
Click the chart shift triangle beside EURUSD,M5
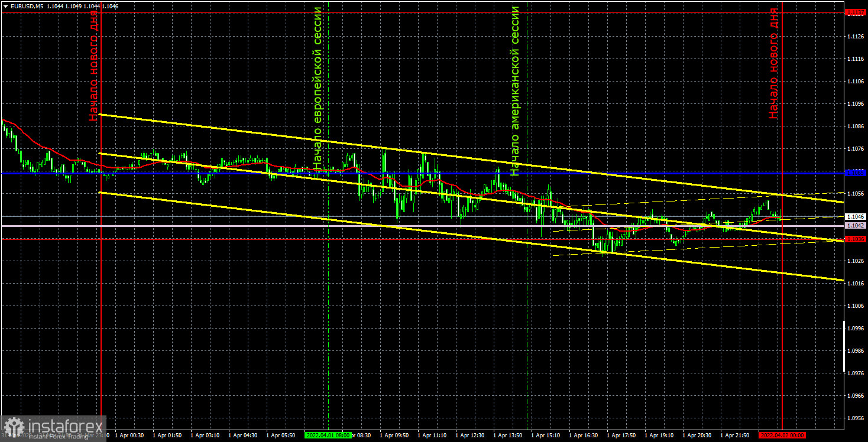tap(5, 5)
